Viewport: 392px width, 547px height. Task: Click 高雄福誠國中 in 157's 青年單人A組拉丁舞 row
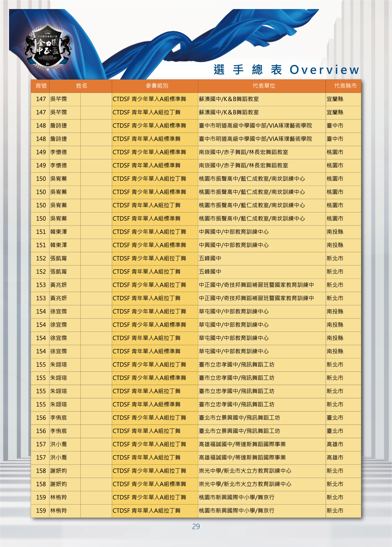tap(216, 457)
